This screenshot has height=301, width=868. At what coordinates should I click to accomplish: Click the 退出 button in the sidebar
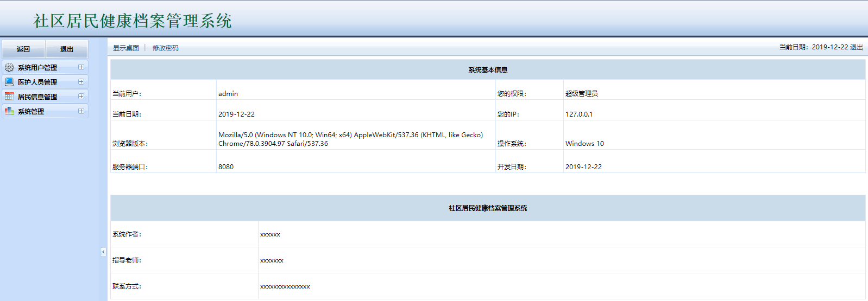[66, 49]
